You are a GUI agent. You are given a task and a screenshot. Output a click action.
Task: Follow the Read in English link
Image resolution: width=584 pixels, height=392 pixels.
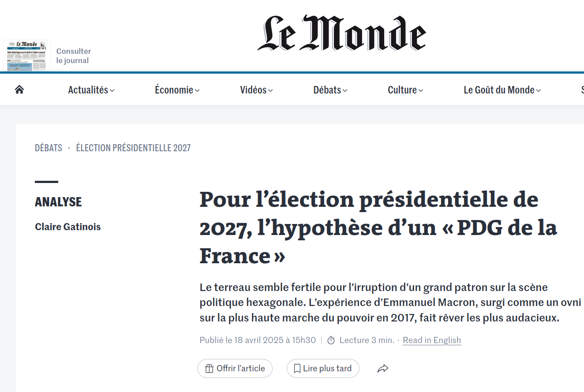tap(432, 340)
